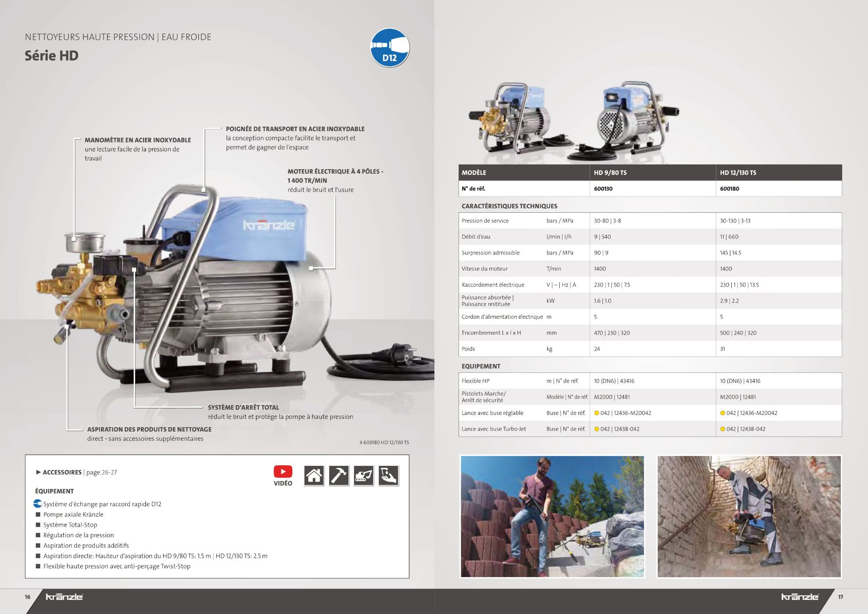Click the Série HD heading

click(52, 56)
